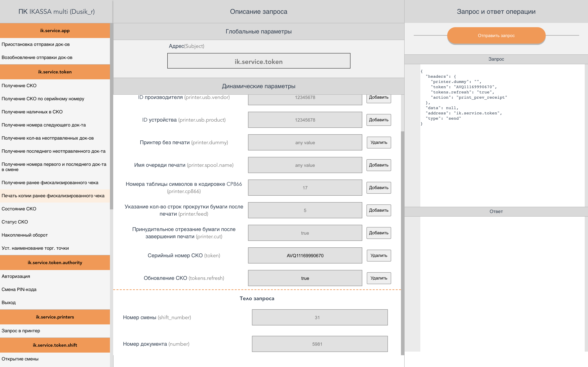Click the dynamic parameters panel scrollbar
Viewport: 588px width, 367px height.
pyautogui.click(x=402, y=243)
